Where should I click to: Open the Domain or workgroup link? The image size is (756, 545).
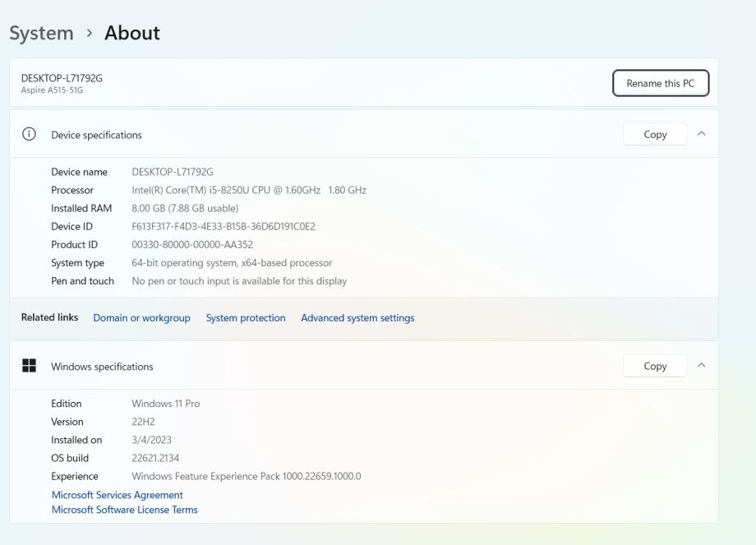pyautogui.click(x=141, y=318)
